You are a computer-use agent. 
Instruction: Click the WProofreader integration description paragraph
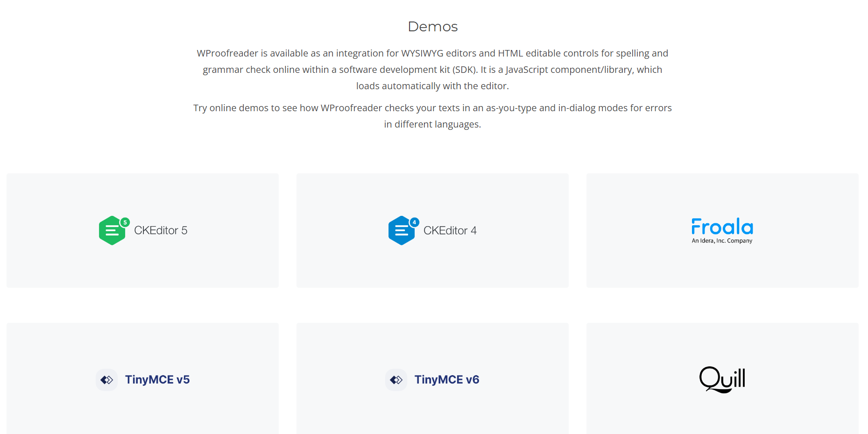[x=432, y=70]
